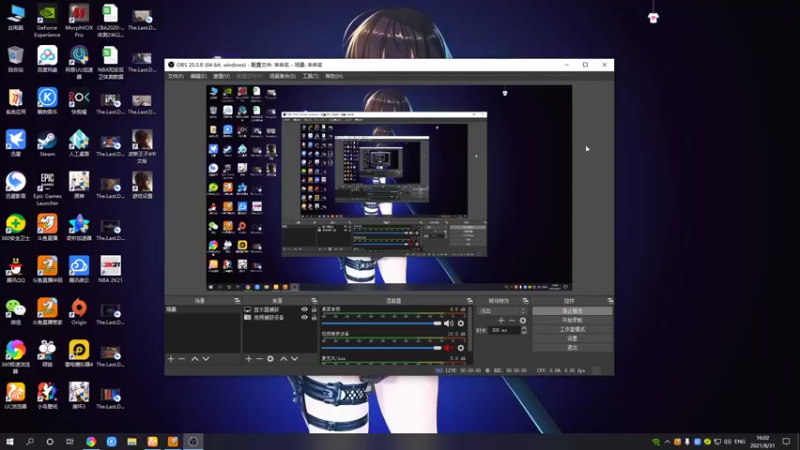Open source properties gear in Sources panel
Viewport: 800px width, 450px height.
pyautogui.click(x=270, y=359)
